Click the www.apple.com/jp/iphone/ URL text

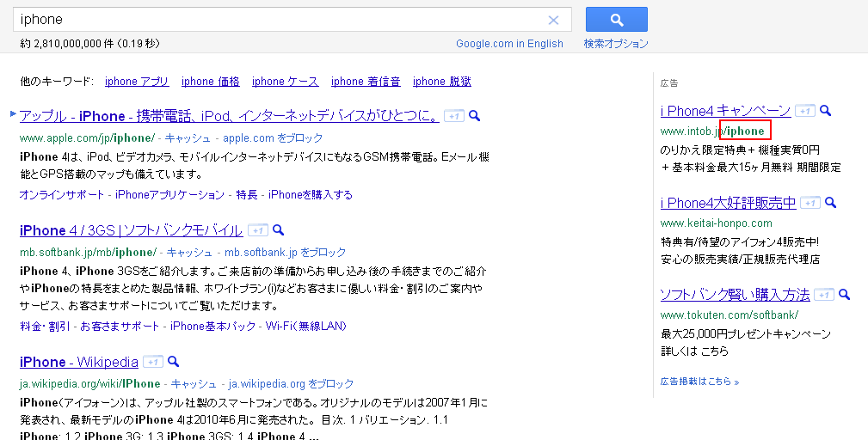(x=87, y=137)
